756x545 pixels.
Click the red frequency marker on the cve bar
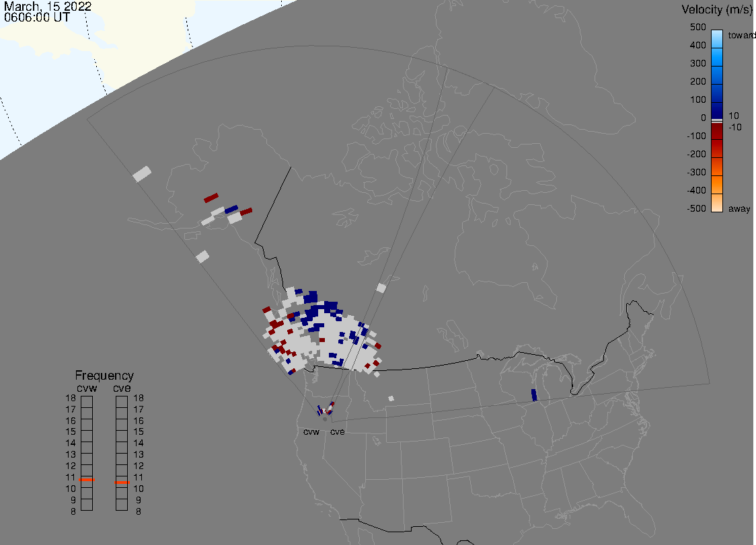(x=122, y=483)
